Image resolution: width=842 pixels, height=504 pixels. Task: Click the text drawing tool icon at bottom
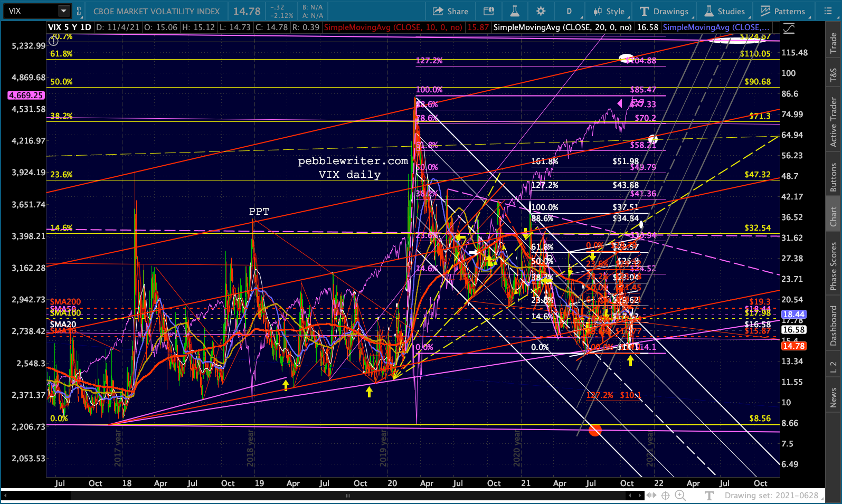[709, 496]
